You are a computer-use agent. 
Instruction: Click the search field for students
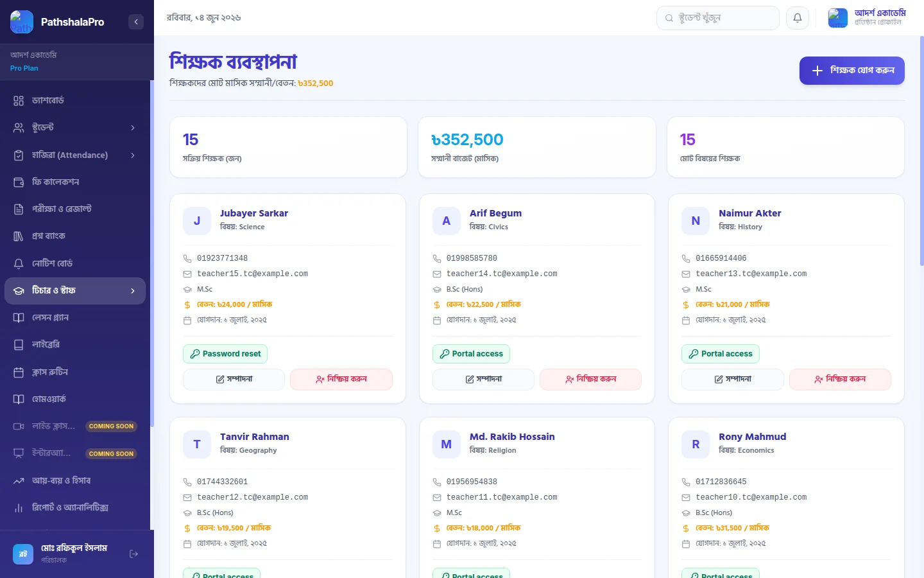[x=717, y=18]
